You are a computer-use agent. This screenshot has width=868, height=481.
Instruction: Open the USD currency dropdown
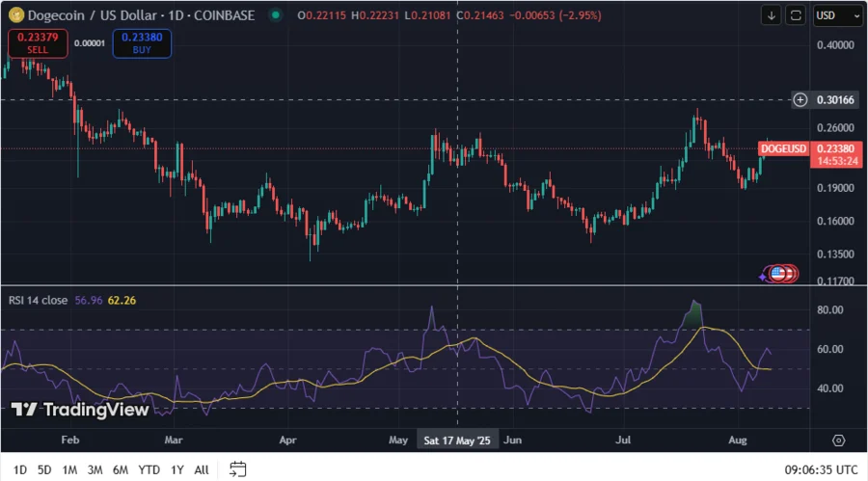[x=837, y=15]
